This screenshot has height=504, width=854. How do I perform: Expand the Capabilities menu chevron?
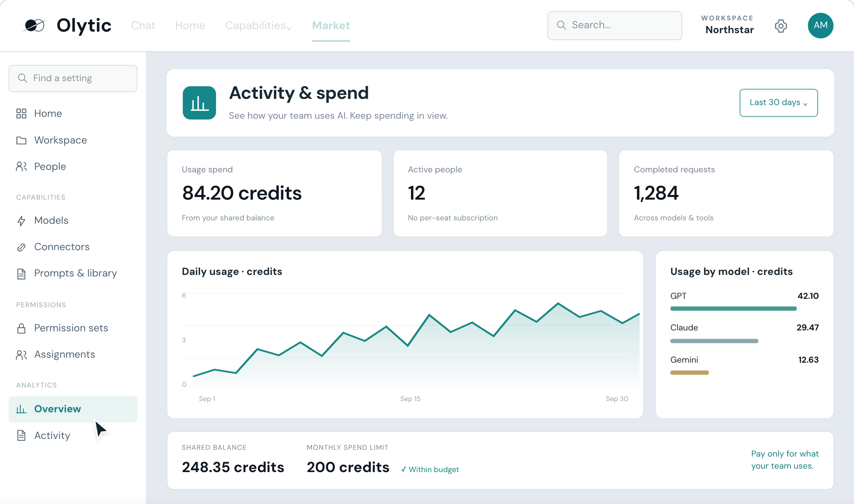[x=289, y=28]
